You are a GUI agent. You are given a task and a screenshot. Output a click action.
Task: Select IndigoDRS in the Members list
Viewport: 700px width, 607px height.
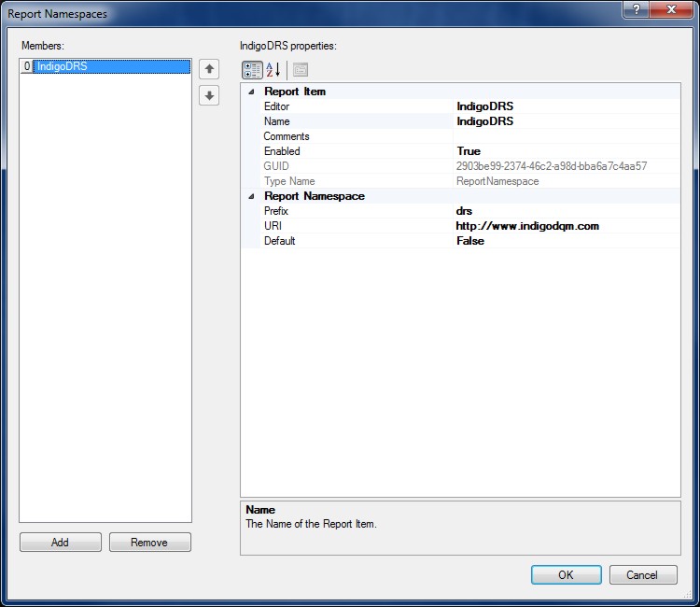tap(63, 67)
